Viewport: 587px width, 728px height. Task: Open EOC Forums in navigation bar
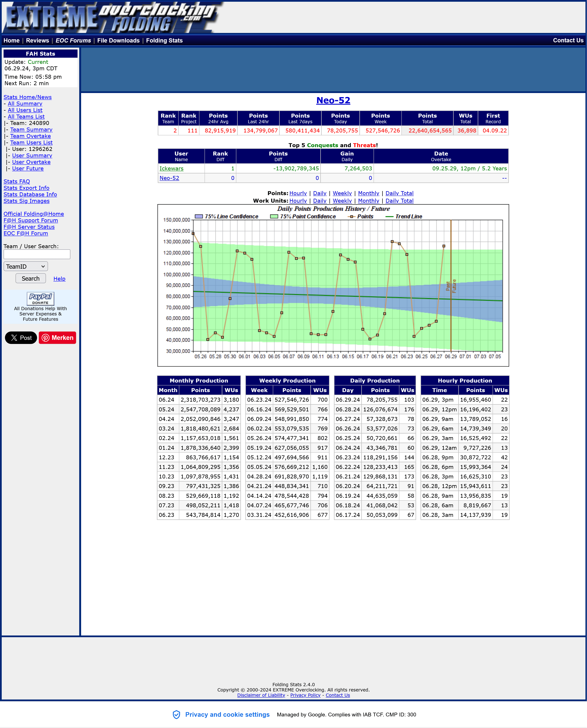(x=73, y=41)
